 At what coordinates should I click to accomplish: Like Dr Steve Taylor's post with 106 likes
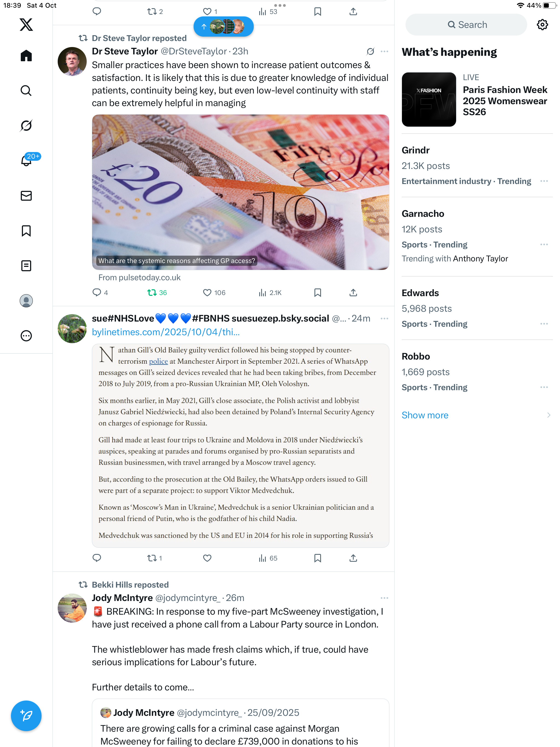(214, 293)
